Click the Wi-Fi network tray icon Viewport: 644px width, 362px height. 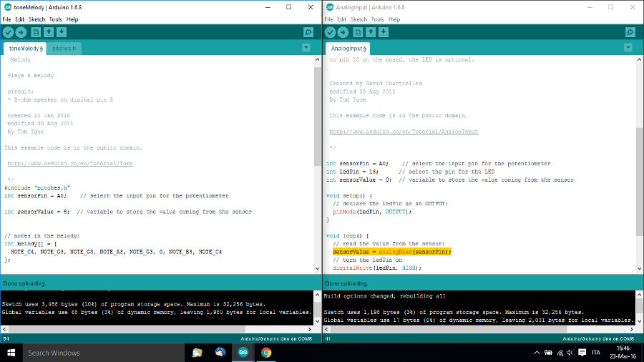tap(560, 353)
